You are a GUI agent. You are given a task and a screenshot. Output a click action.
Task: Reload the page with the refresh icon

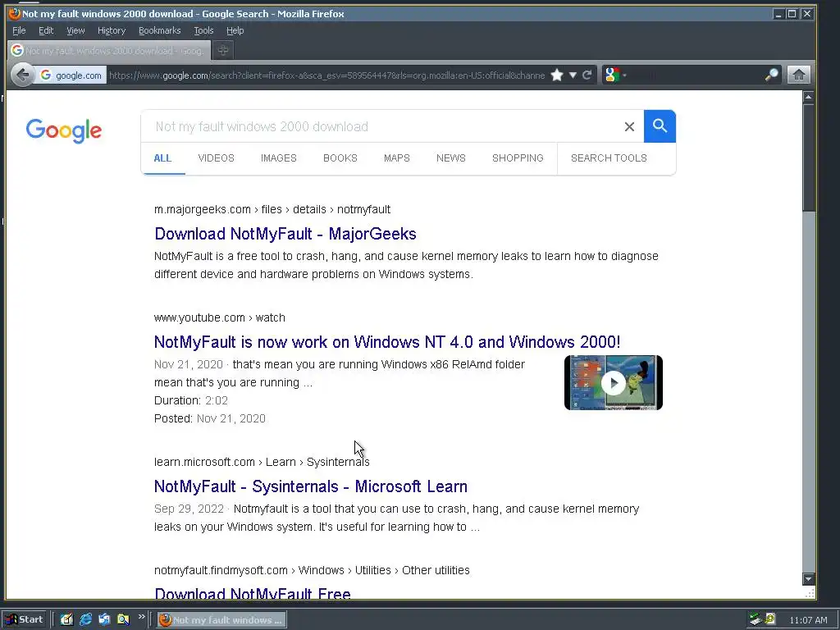587,75
